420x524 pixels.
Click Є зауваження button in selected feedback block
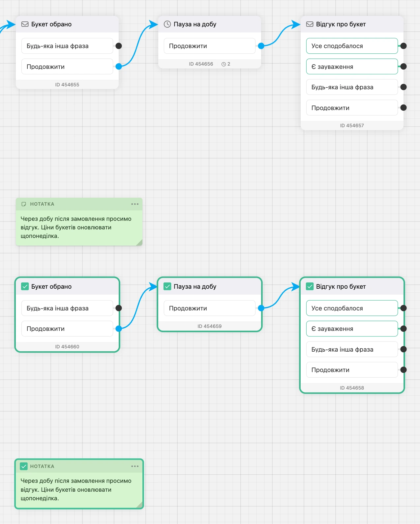352,329
